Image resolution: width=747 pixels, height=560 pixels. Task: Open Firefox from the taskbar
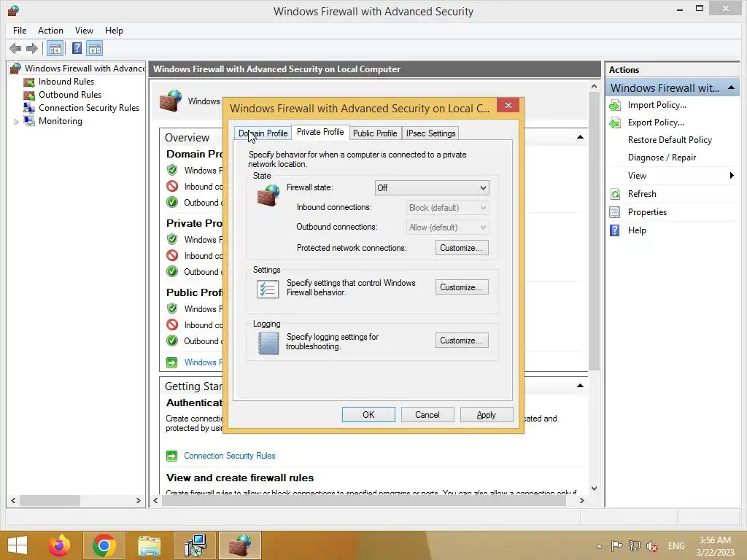59,545
